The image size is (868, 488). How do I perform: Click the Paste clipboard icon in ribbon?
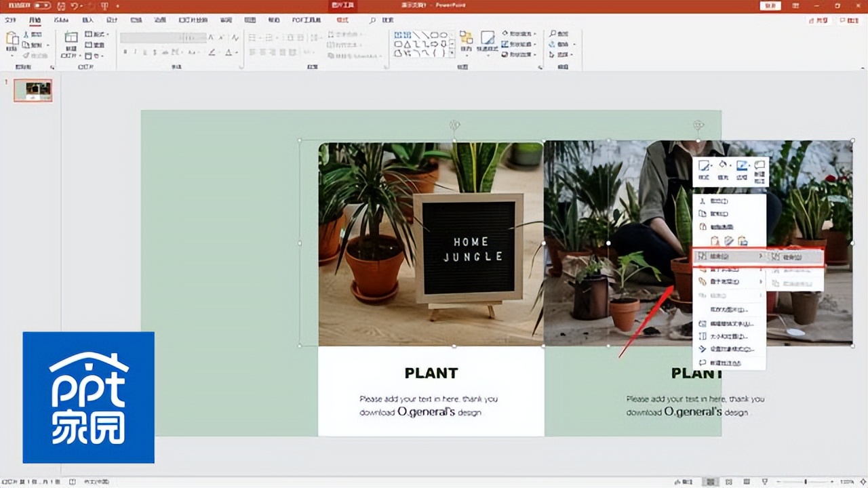[x=12, y=40]
